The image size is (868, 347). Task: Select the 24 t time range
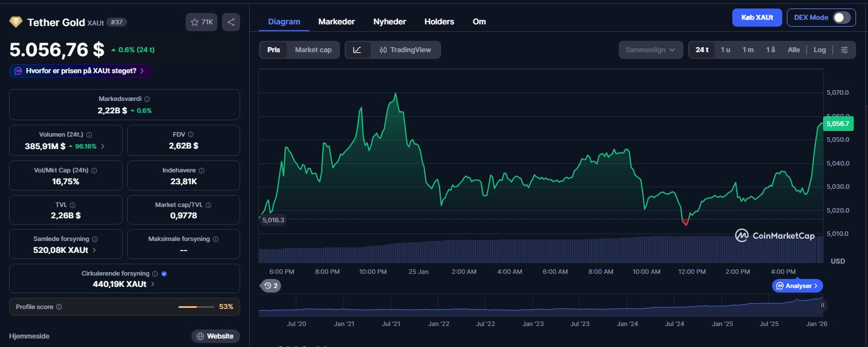tap(702, 50)
